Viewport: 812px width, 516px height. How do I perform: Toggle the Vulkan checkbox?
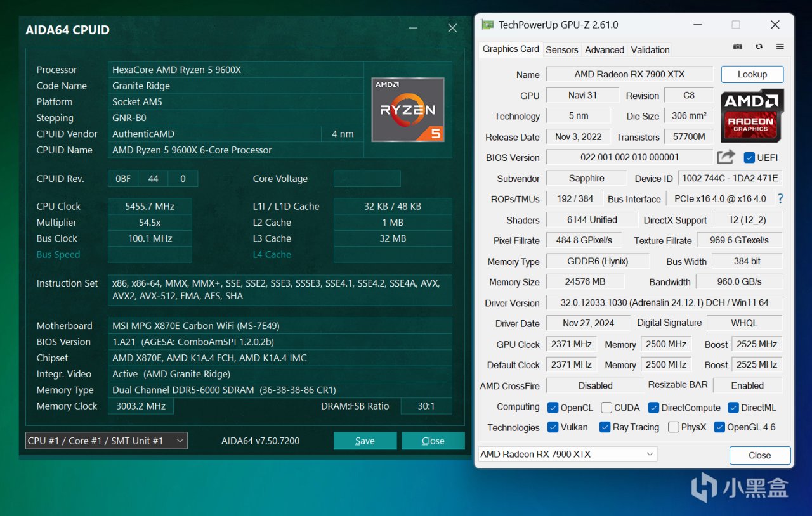pos(553,427)
